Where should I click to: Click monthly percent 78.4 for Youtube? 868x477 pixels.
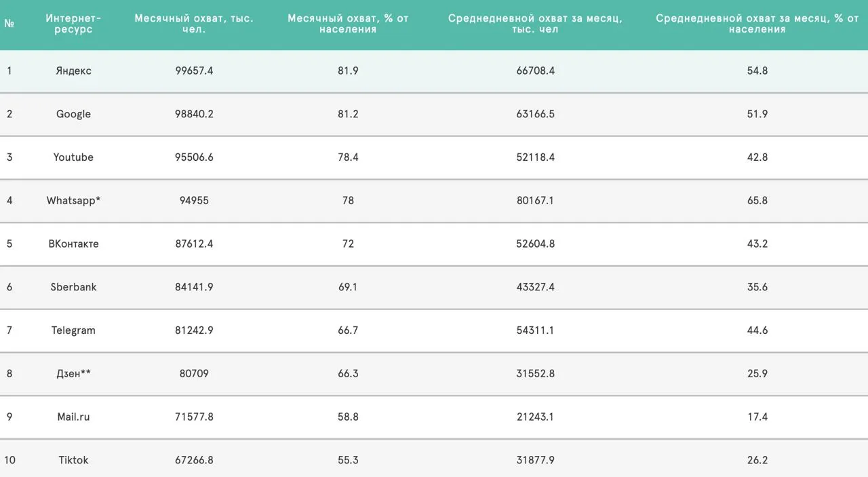click(348, 157)
